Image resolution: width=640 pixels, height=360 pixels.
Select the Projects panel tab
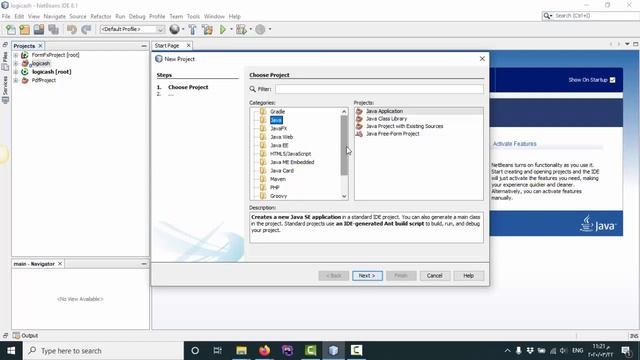click(24, 46)
